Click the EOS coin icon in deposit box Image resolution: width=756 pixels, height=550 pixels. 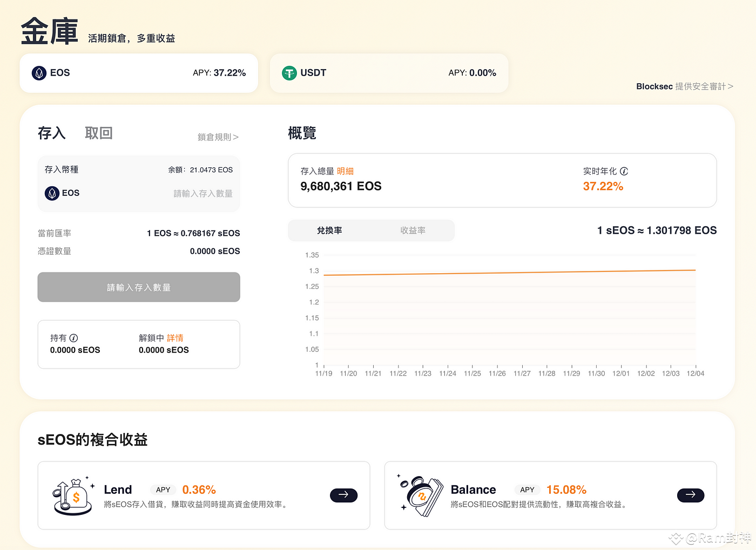(x=52, y=193)
